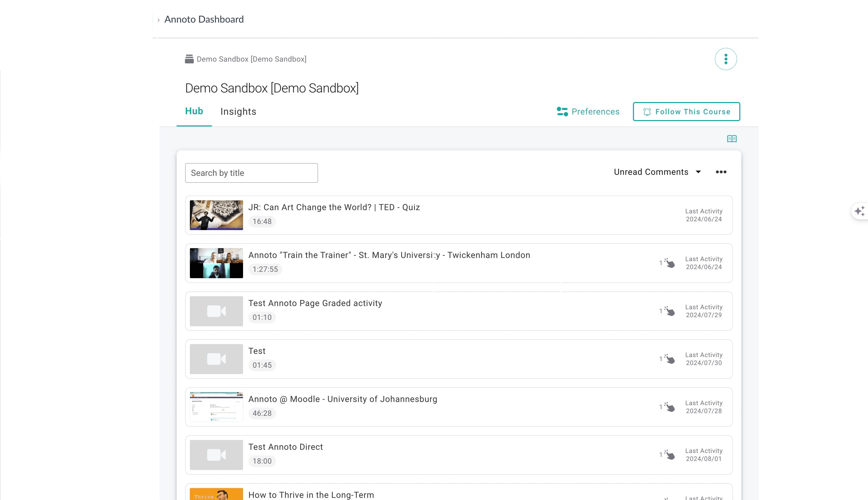Click interaction hand icon on Test Annoto Direct row
868x500 pixels.
[669, 455]
